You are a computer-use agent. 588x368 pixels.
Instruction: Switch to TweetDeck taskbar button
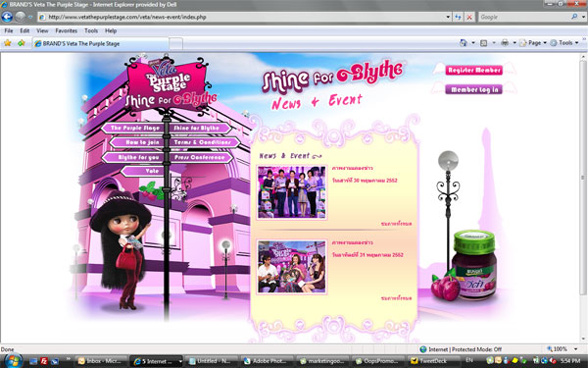[433, 361]
